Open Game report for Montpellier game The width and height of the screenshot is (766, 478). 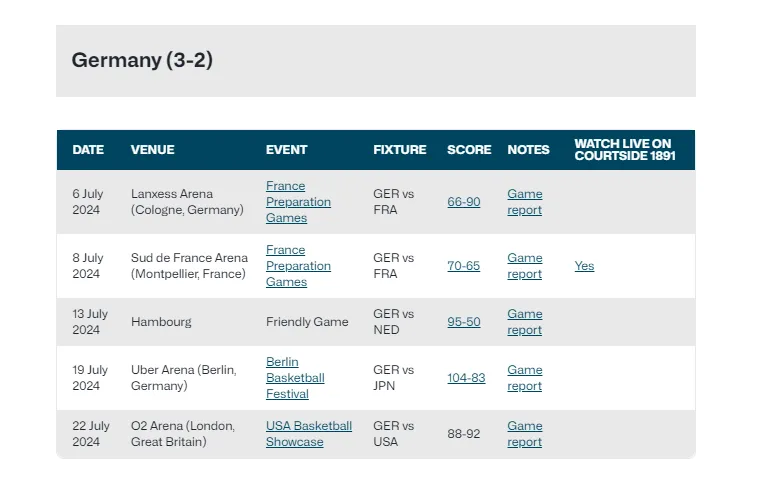tap(524, 266)
